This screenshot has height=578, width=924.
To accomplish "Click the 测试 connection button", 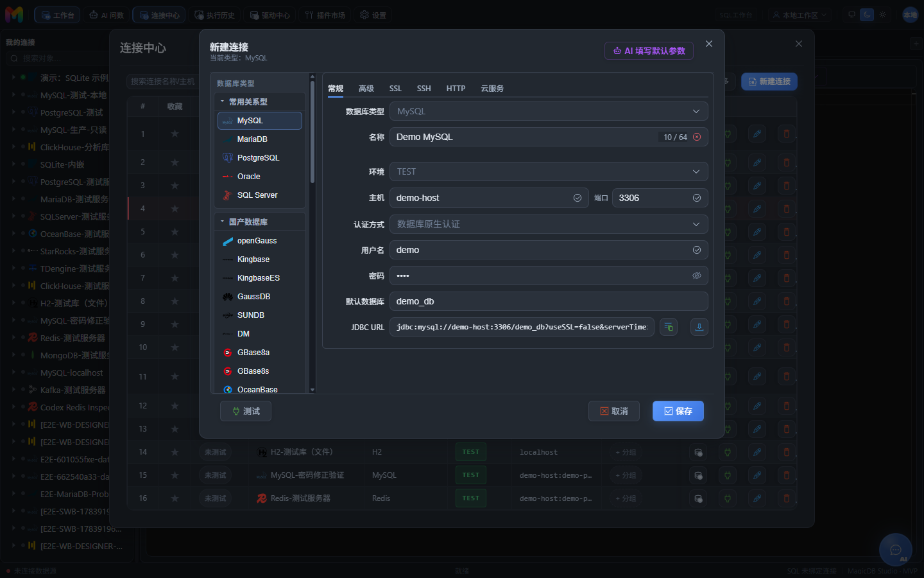I will 246,411.
